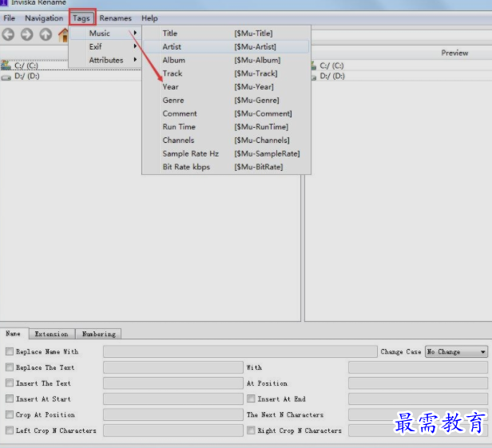Open the Change Case dropdown
492x448 pixels.
coord(456,351)
